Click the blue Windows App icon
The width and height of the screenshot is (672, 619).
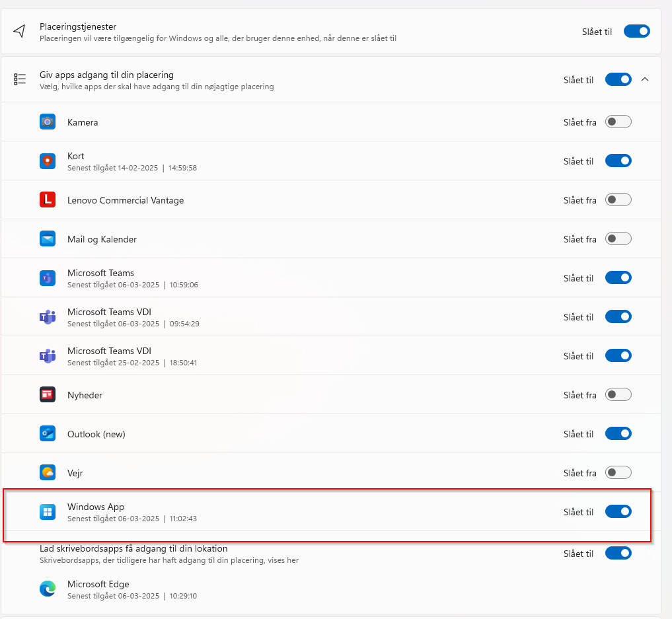click(48, 512)
